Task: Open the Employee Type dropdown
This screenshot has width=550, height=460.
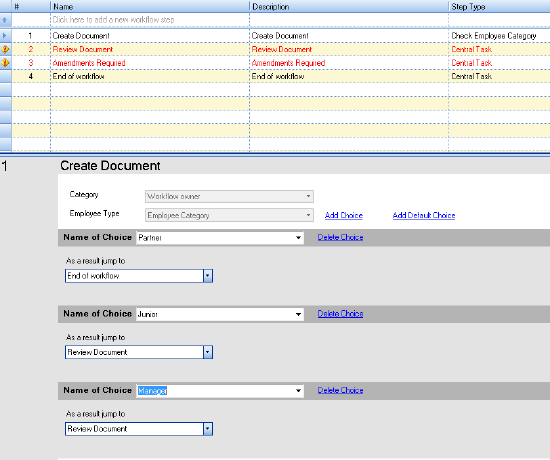Action: point(229,215)
